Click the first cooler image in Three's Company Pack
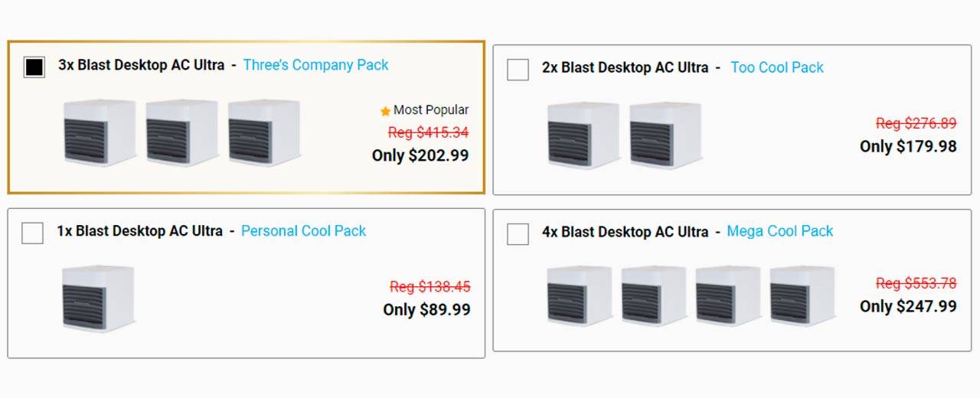Image resolution: width=980 pixels, height=398 pixels. coord(100,132)
